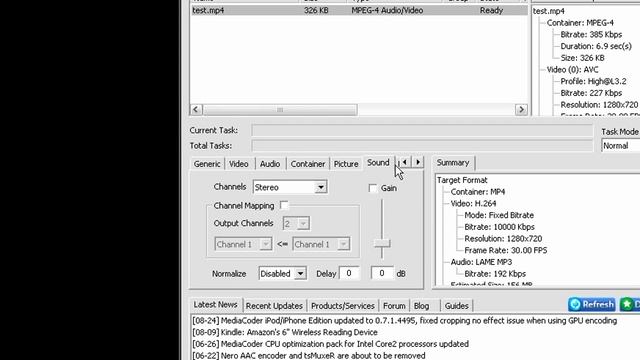Select the Resolution: 1280x720 summary node

coord(503,239)
